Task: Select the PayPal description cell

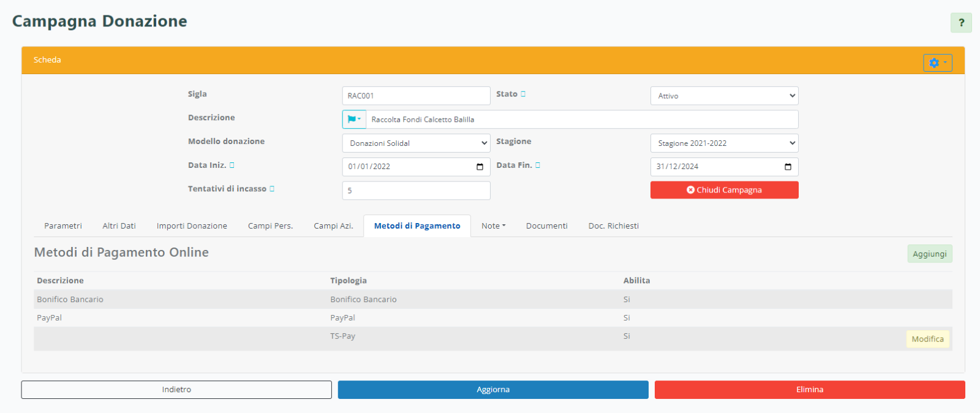Action: (49, 317)
